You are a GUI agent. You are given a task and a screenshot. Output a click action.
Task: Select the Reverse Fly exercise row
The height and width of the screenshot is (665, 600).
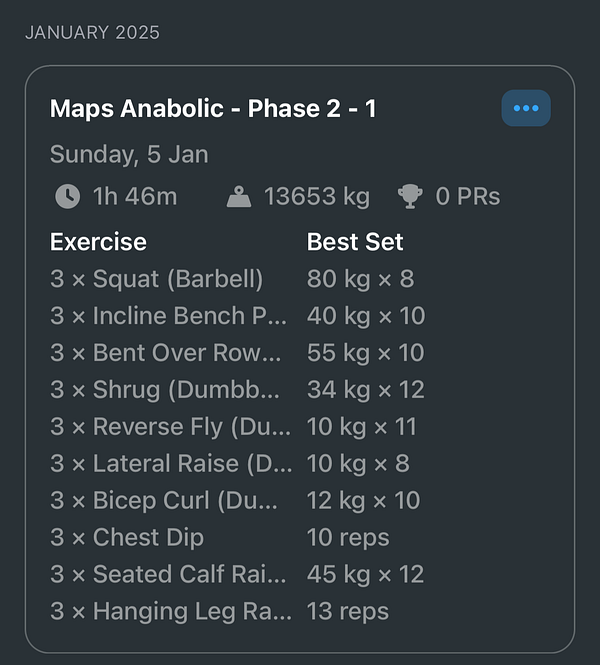click(x=170, y=427)
